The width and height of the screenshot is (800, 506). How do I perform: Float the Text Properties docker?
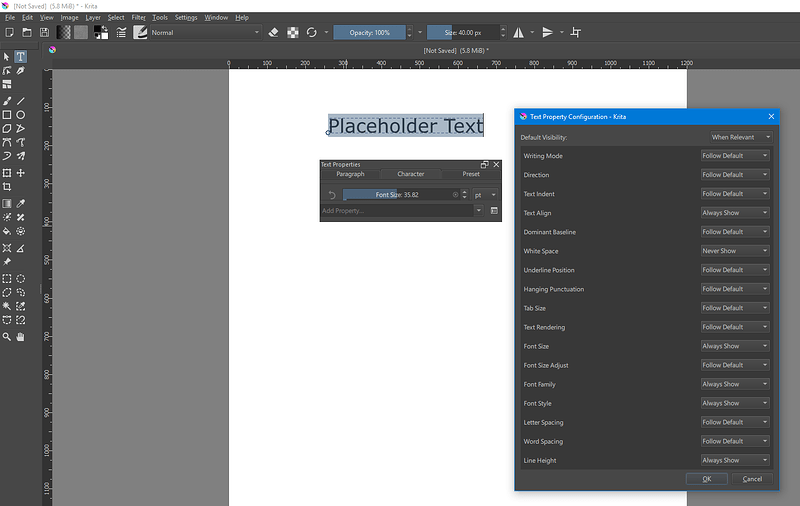tap(484, 164)
